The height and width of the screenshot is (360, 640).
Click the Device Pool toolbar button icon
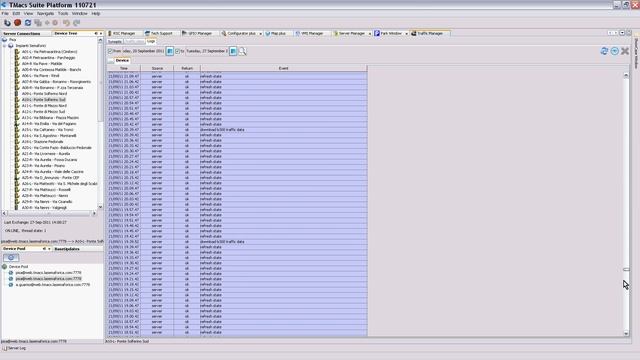pyautogui.click(x=11, y=258)
